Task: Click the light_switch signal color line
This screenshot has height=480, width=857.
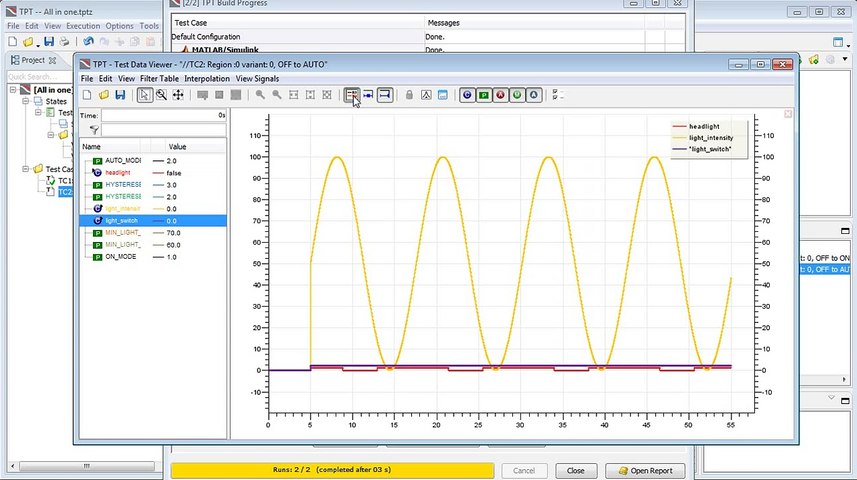Action: pyautogui.click(x=157, y=221)
